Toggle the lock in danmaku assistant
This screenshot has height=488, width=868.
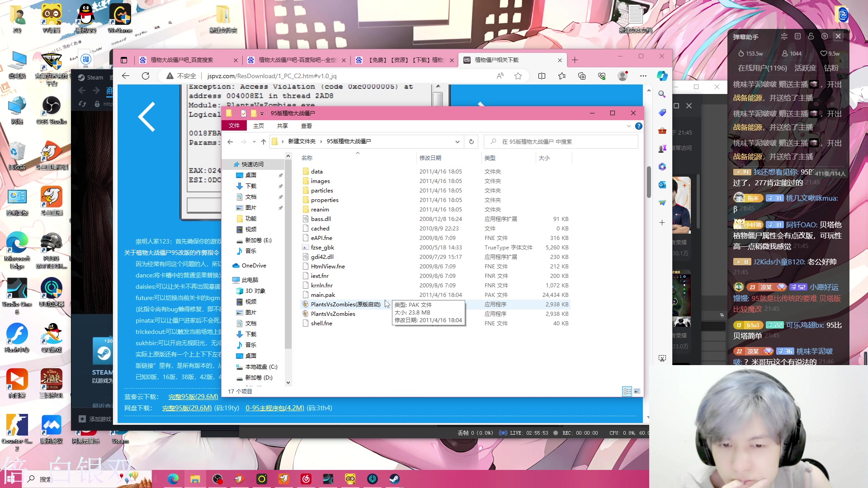811,37
